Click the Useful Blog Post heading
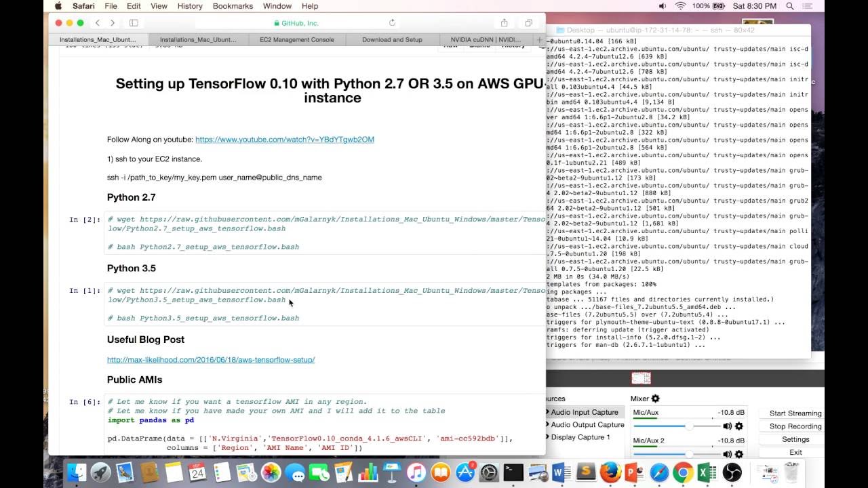This screenshot has height=488, width=868. pyautogui.click(x=145, y=340)
